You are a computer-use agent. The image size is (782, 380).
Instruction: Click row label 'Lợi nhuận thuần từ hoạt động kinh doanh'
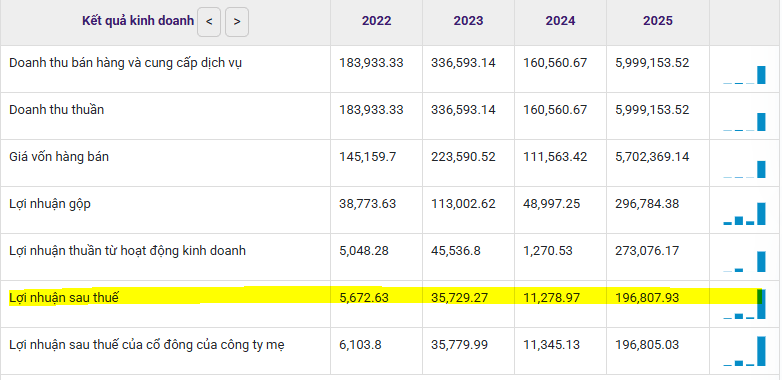pyautogui.click(x=127, y=251)
